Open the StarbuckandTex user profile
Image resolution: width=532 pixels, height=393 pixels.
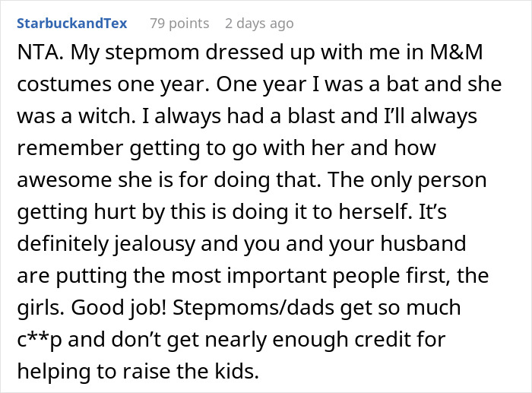(73, 24)
